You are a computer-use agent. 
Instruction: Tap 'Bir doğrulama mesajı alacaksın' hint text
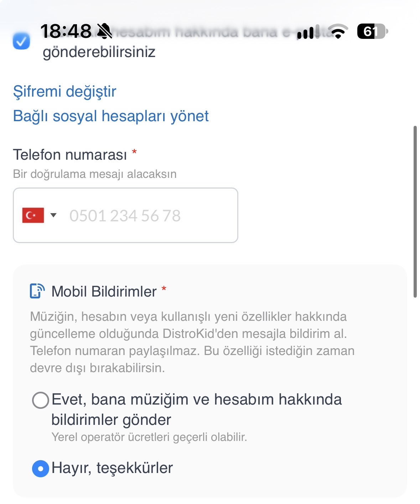click(95, 174)
